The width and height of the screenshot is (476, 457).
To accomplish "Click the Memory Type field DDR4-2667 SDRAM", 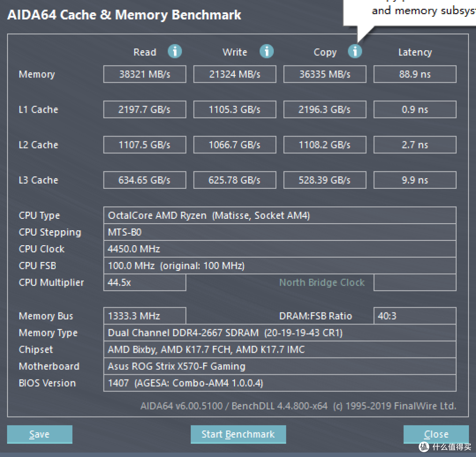I will (280, 333).
